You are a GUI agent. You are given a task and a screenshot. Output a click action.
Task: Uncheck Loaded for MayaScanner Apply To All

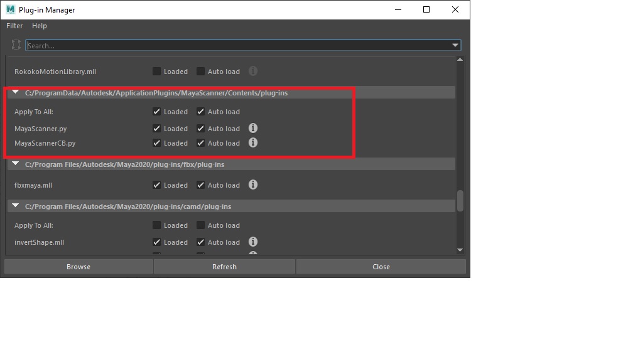click(x=156, y=111)
